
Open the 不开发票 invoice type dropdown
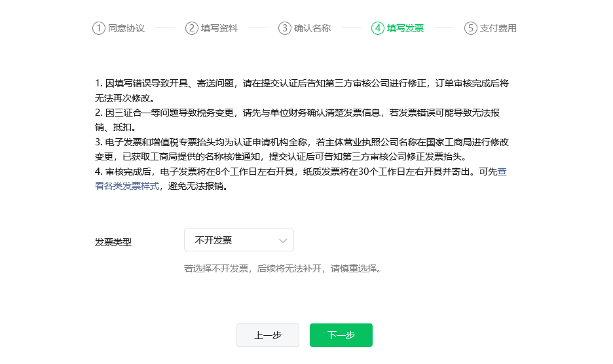pos(238,240)
